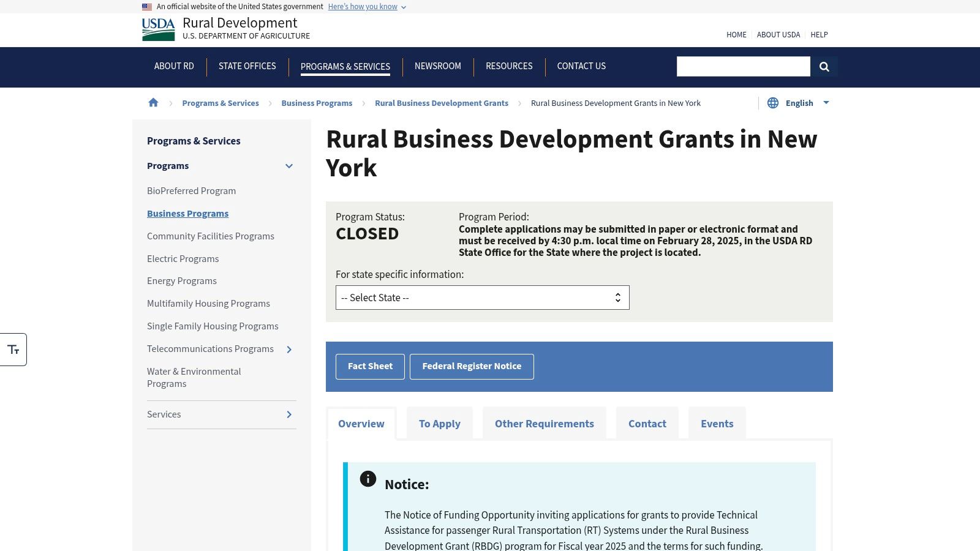Image resolution: width=980 pixels, height=551 pixels.
Task: Open the English language dropdown
Action: [x=826, y=103]
